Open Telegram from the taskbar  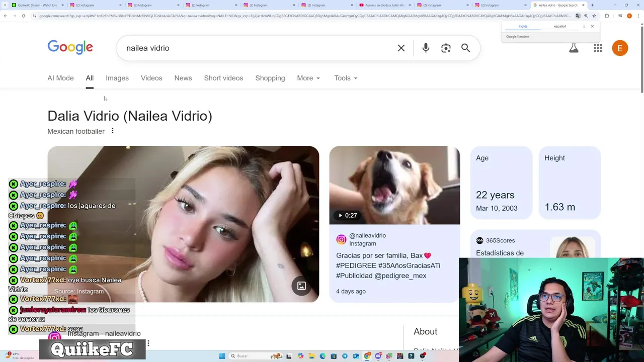pyautogui.click(x=345, y=356)
